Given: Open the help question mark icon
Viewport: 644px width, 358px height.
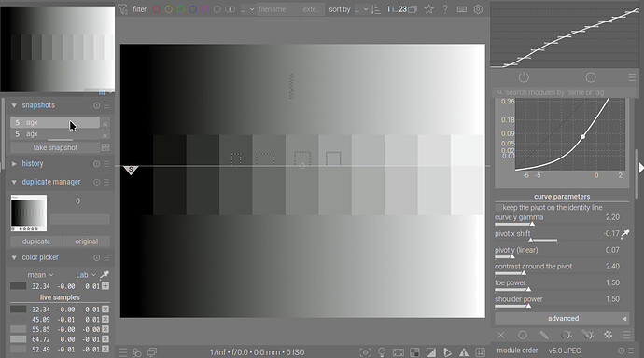Looking at the screenshot, I should pyautogui.click(x=445, y=9).
